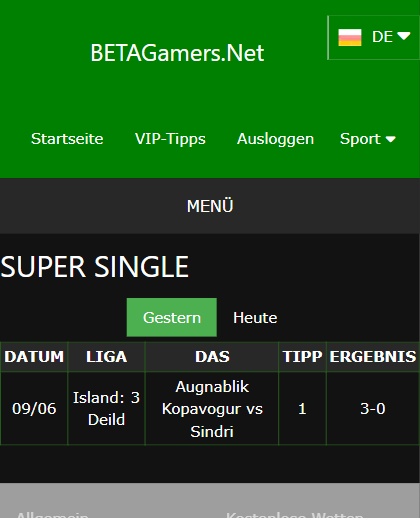
Task: Click the German flag icon
Action: (350, 37)
